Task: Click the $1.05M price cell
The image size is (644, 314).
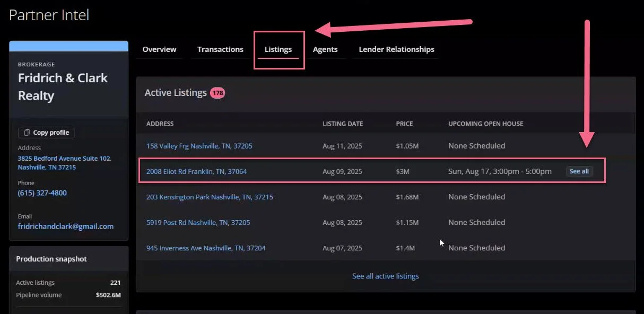Action: point(407,146)
